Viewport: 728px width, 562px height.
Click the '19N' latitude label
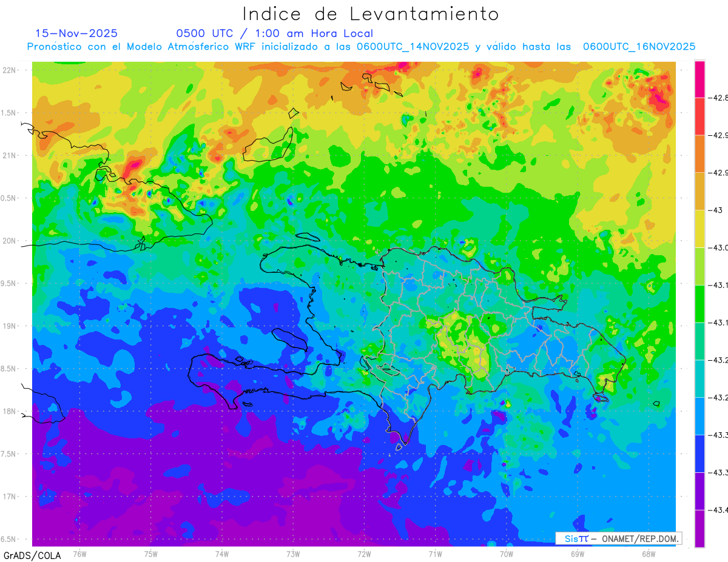tap(10, 326)
